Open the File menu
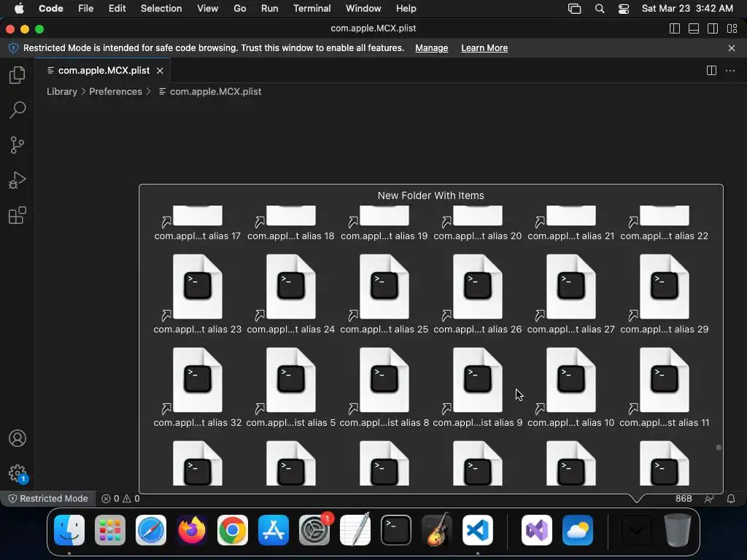The height and width of the screenshot is (560, 747). click(x=86, y=9)
